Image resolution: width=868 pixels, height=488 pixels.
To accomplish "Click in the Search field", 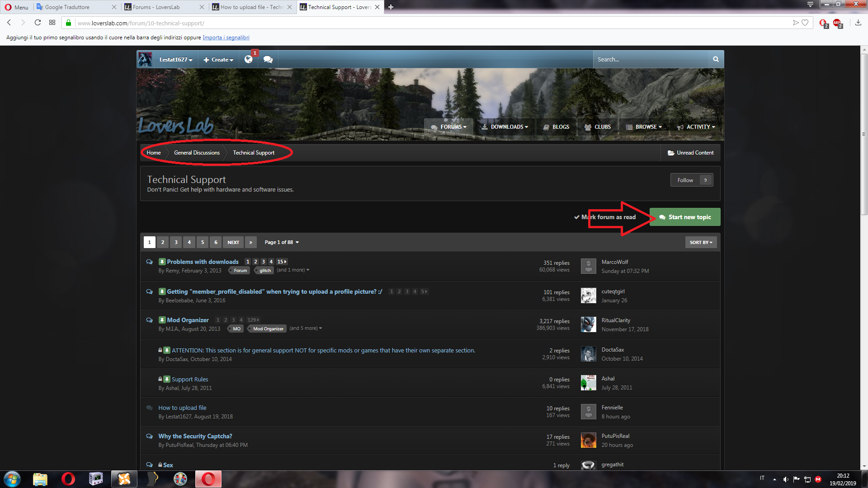I will click(x=651, y=59).
